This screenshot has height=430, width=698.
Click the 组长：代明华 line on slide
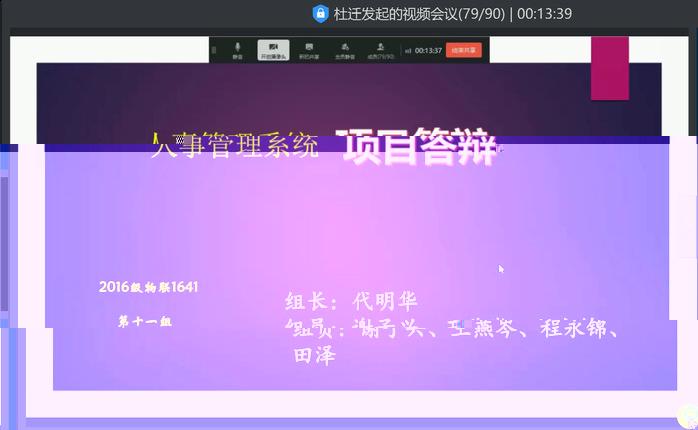click(350, 302)
